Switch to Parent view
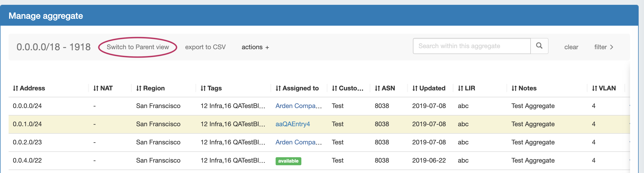 [138, 47]
